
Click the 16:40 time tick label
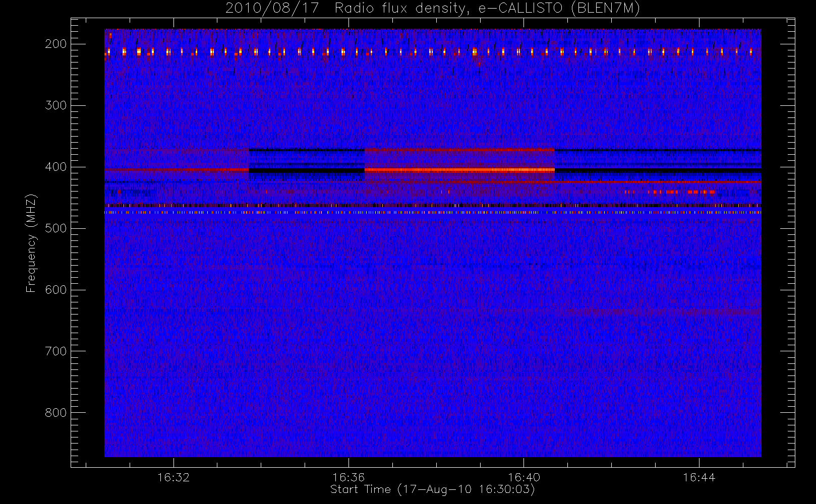point(524,477)
